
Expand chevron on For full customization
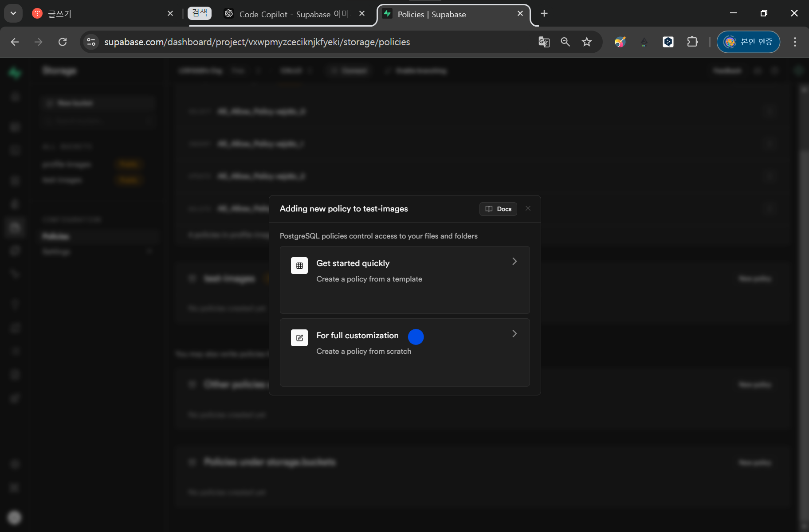coord(514,334)
